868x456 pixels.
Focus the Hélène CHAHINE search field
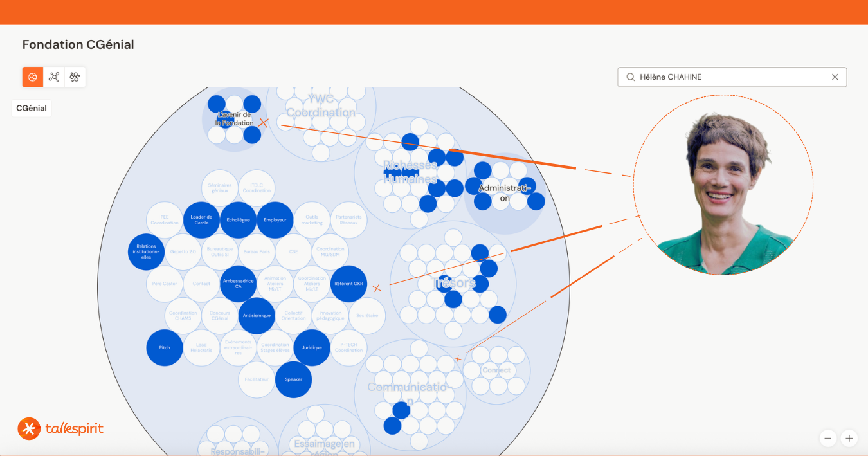(x=732, y=77)
